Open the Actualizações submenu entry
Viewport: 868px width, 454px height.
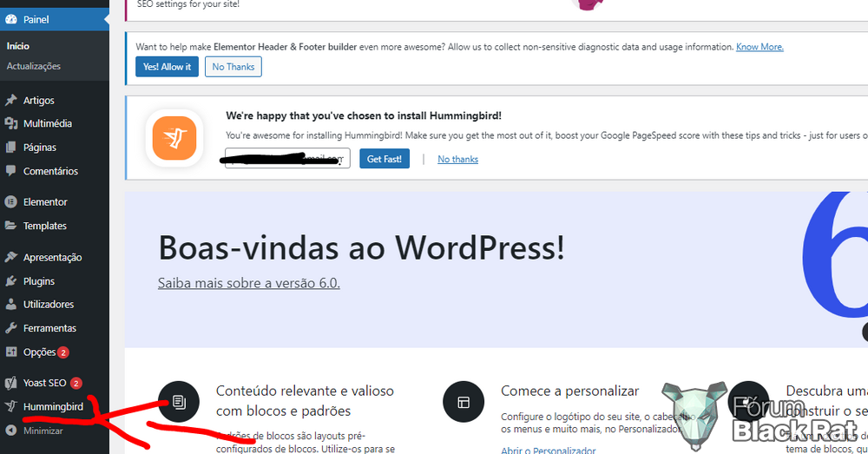click(x=33, y=66)
